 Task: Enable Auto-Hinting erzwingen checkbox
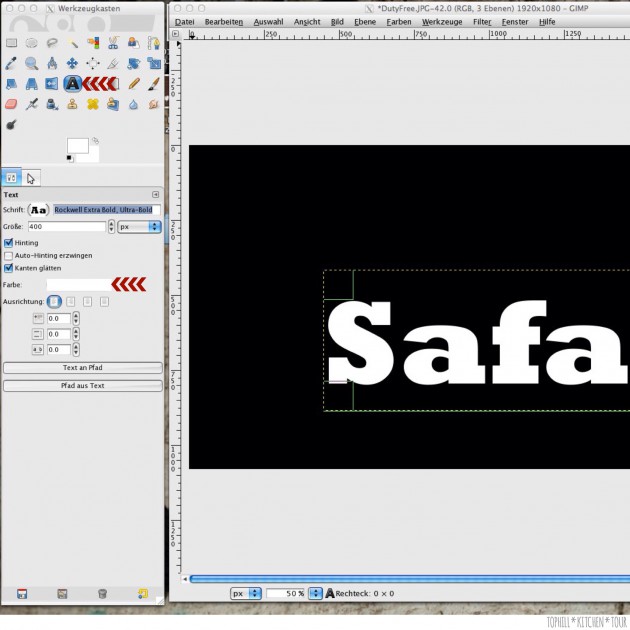point(8,256)
